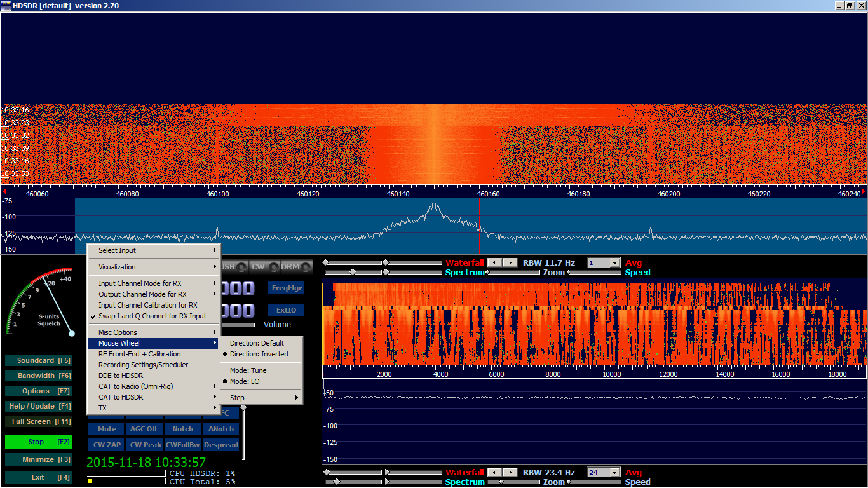Expand Input Channel Mode for RX submenu
Viewport: 868px width, 488px height.
pyautogui.click(x=154, y=283)
